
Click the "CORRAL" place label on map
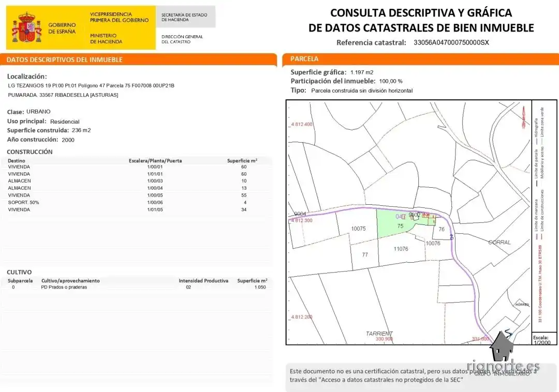coord(499,242)
